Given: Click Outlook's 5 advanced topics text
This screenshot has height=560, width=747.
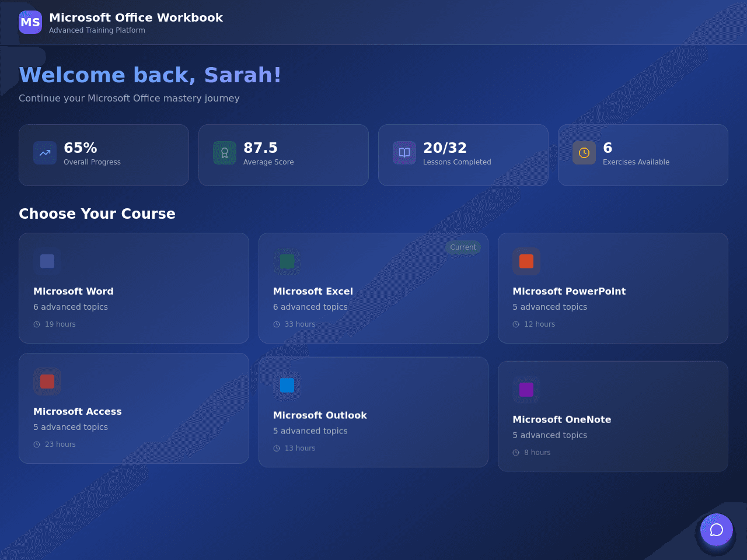Looking at the screenshot, I should (310, 431).
